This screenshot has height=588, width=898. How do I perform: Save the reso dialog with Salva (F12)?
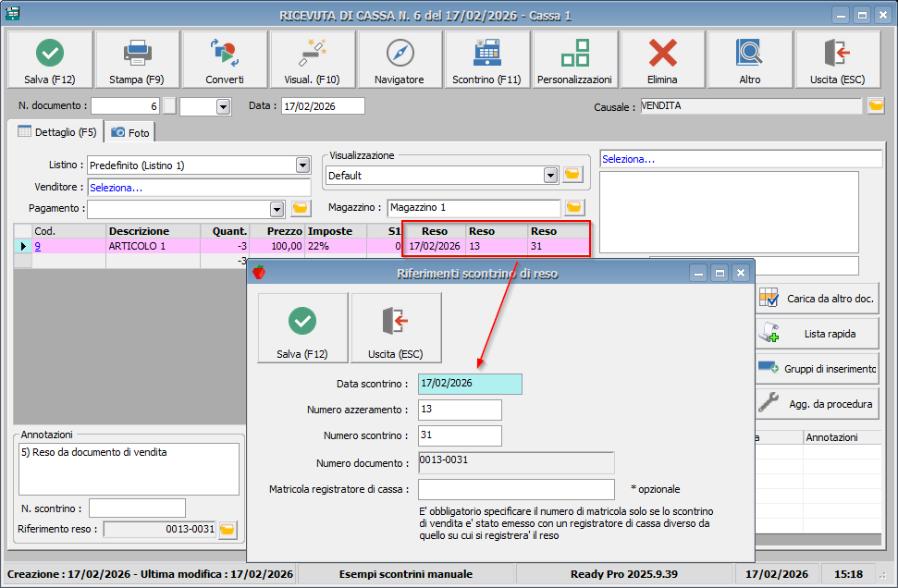(302, 329)
